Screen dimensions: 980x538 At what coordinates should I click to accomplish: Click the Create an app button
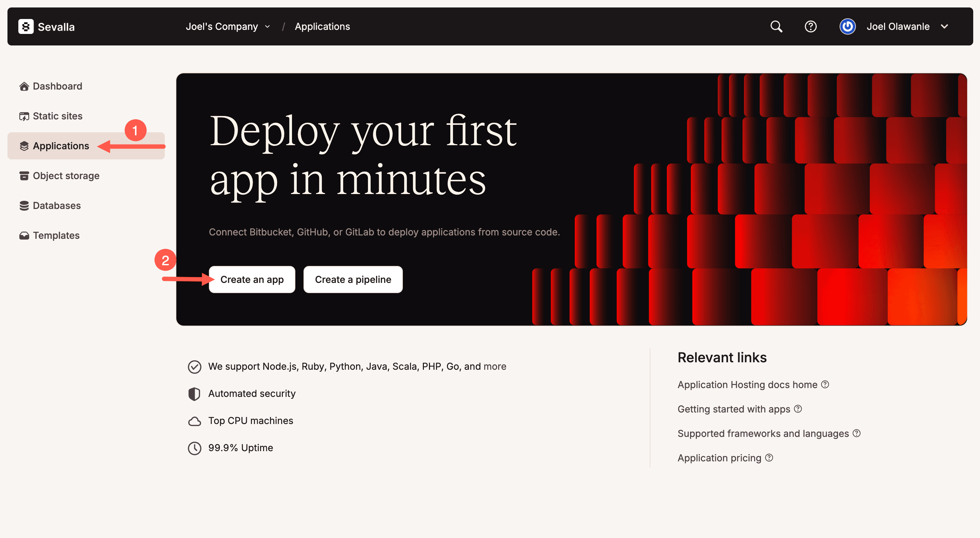pyautogui.click(x=252, y=280)
